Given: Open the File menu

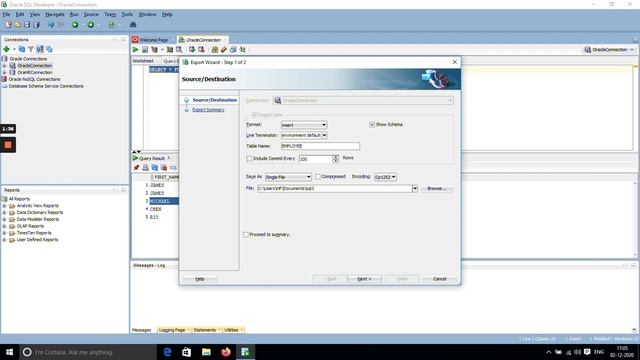Looking at the screenshot, I should (x=7, y=14).
